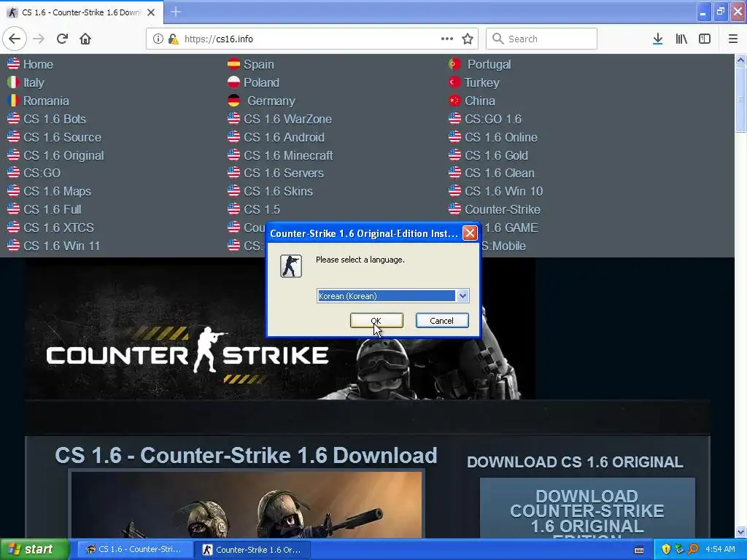The image size is (747, 560).
Task: Click the security shield tray icon
Action: point(666,550)
